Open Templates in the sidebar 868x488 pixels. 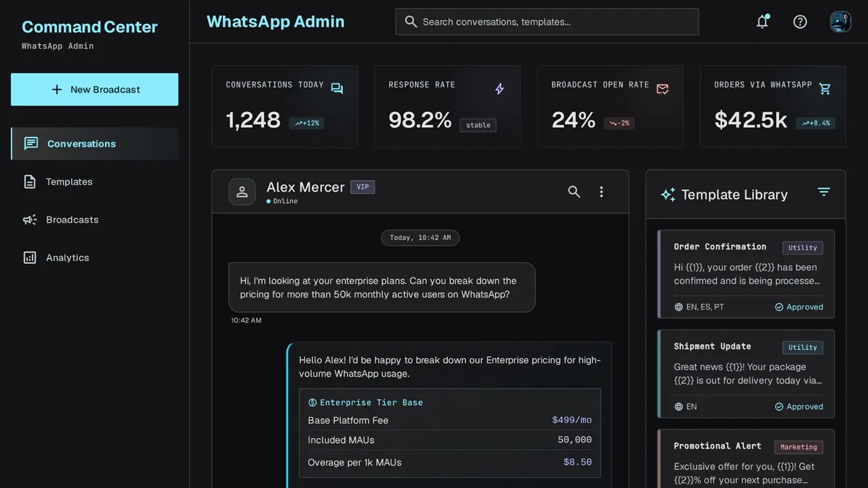[x=95, y=181]
